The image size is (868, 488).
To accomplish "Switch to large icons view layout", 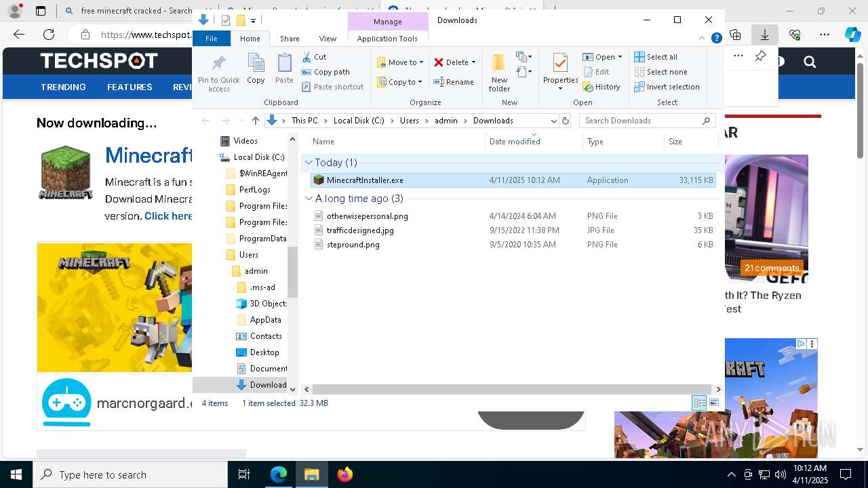I will point(713,403).
